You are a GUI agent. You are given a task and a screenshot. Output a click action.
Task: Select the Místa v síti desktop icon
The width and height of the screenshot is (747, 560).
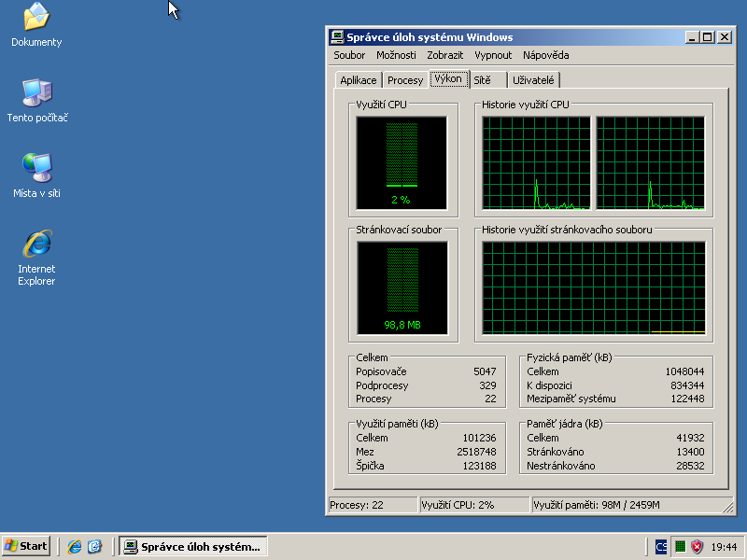click(36, 175)
